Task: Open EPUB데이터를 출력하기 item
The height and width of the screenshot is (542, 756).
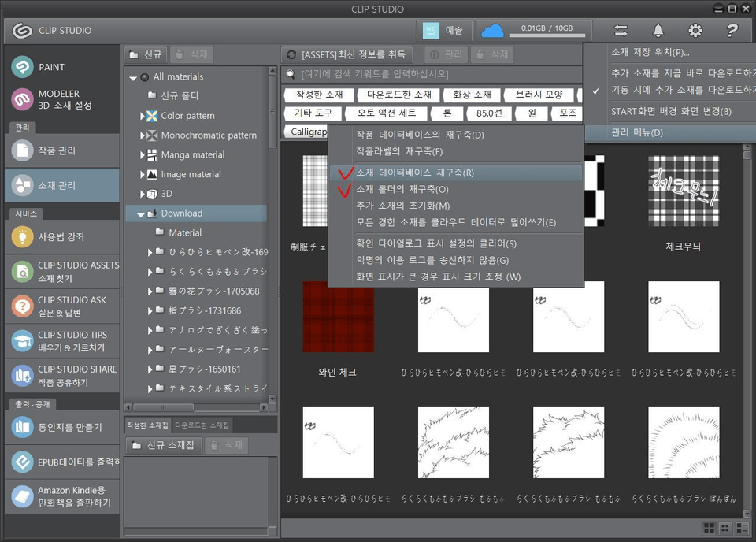Action: pos(62,462)
